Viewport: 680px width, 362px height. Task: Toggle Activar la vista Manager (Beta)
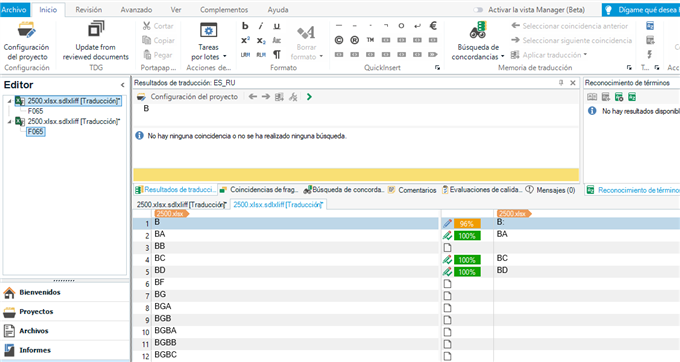pyautogui.click(x=478, y=10)
